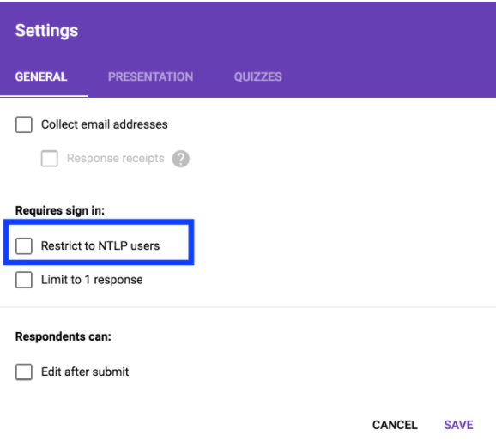Click the greyed "Response receipts" label text
Viewport: 496px width, 448px height.
click(116, 159)
